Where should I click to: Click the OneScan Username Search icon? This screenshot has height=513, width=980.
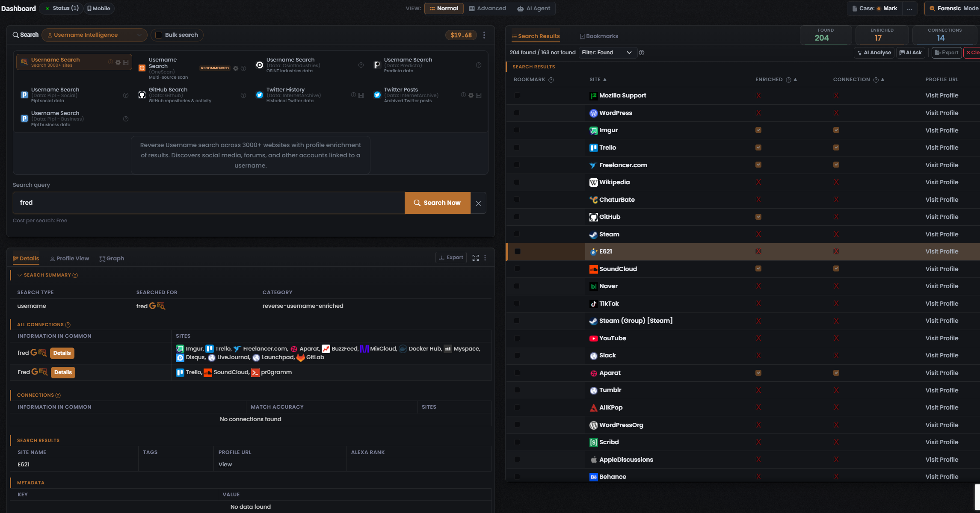[x=142, y=68]
